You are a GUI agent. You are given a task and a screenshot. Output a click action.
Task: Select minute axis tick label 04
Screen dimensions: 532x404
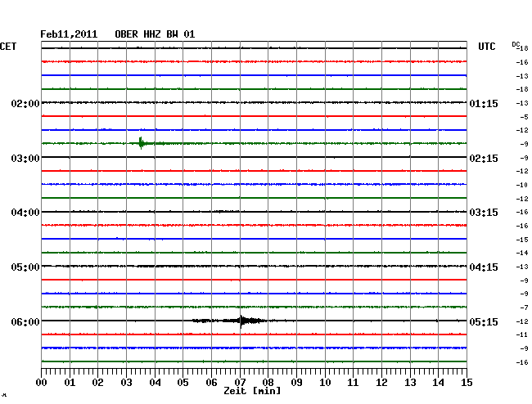point(155,383)
